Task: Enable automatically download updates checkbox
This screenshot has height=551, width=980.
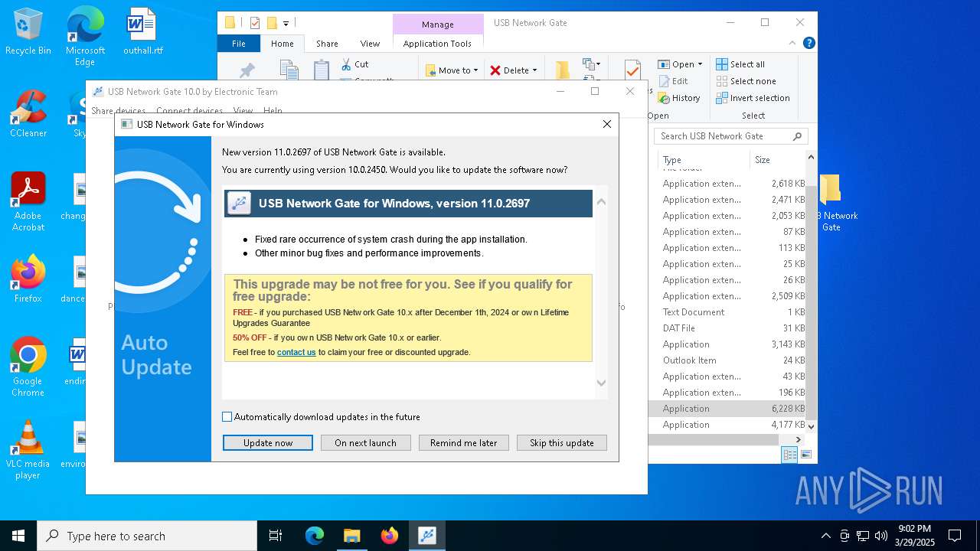Action: (227, 417)
